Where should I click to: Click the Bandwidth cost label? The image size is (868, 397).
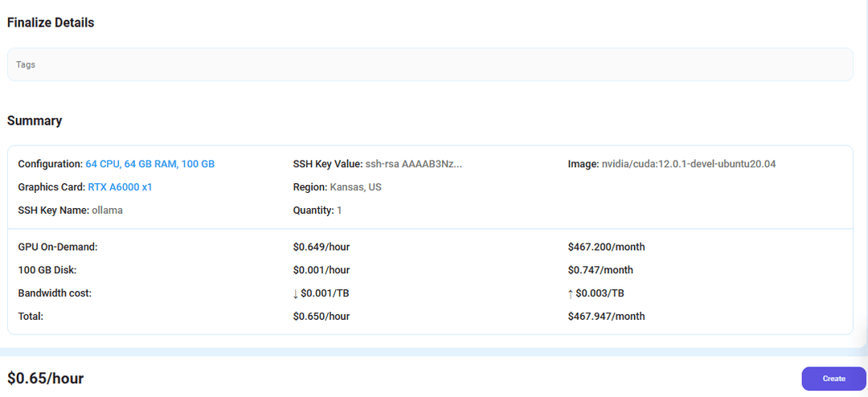coord(55,293)
